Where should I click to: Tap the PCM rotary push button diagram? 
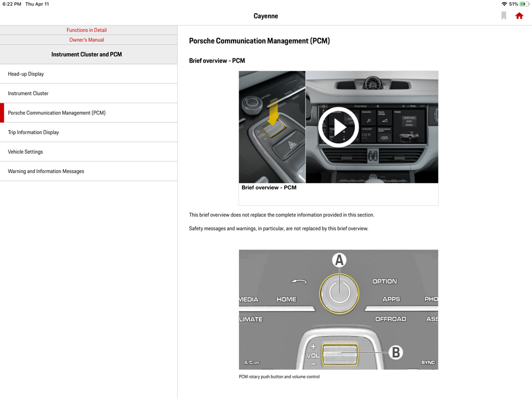tap(338, 310)
